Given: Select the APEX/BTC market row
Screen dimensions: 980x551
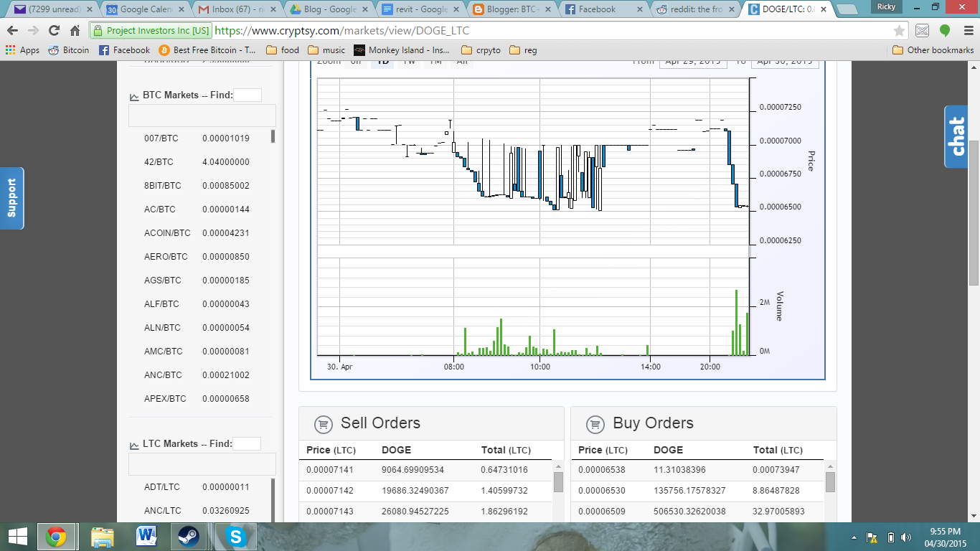Looking at the screenshot, I should (199, 399).
